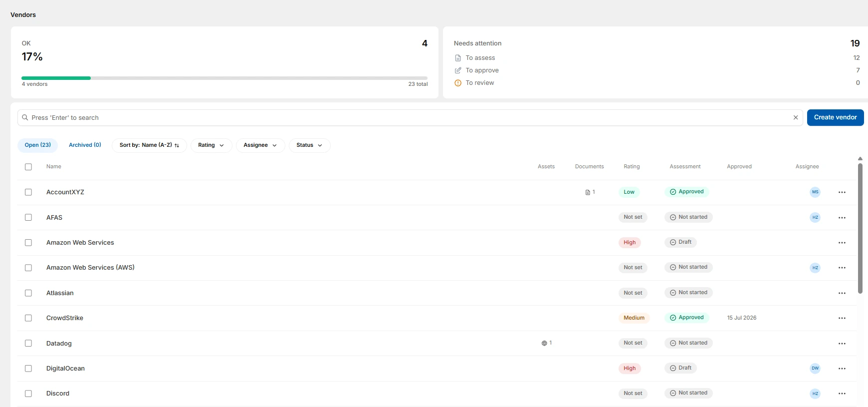The height and width of the screenshot is (407, 868).
Task: Open the DigitalOcean row three-dot menu
Action: [842, 369]
